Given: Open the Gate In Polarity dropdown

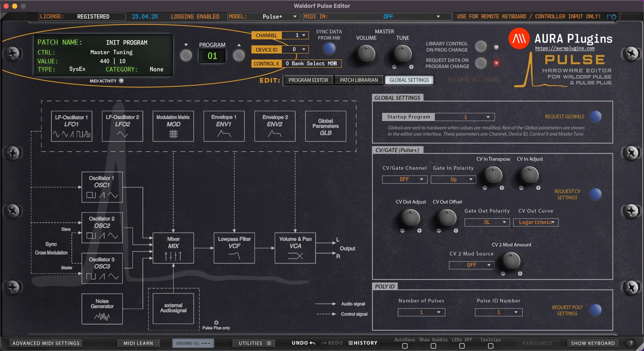Looking at the screenshot, I should coord(453,179).
